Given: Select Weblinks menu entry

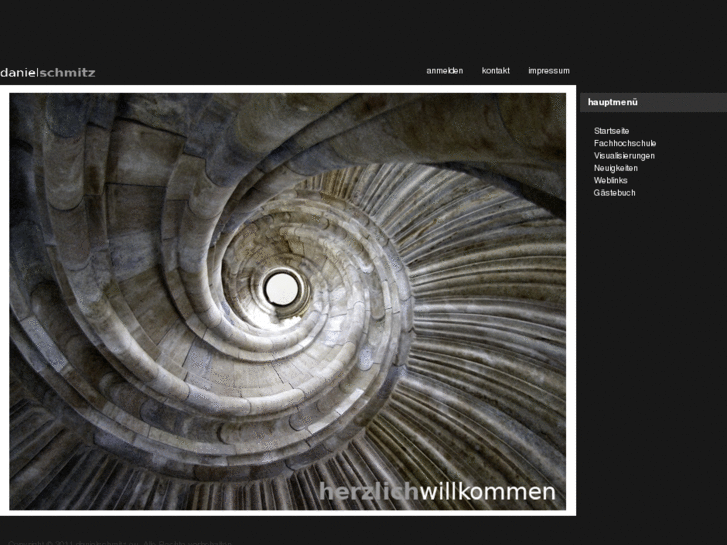Looking at the screenshot, I should coord(610,180).
